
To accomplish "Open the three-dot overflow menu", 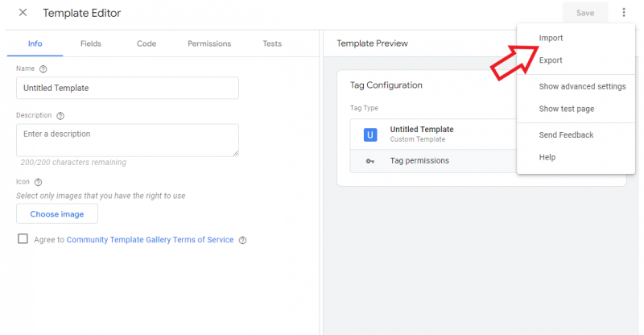I will point(623,13).
